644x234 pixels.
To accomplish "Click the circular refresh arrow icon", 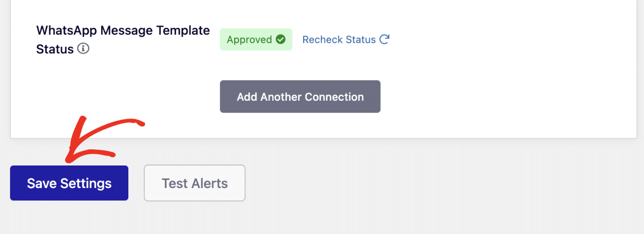I will click(385, 40).
